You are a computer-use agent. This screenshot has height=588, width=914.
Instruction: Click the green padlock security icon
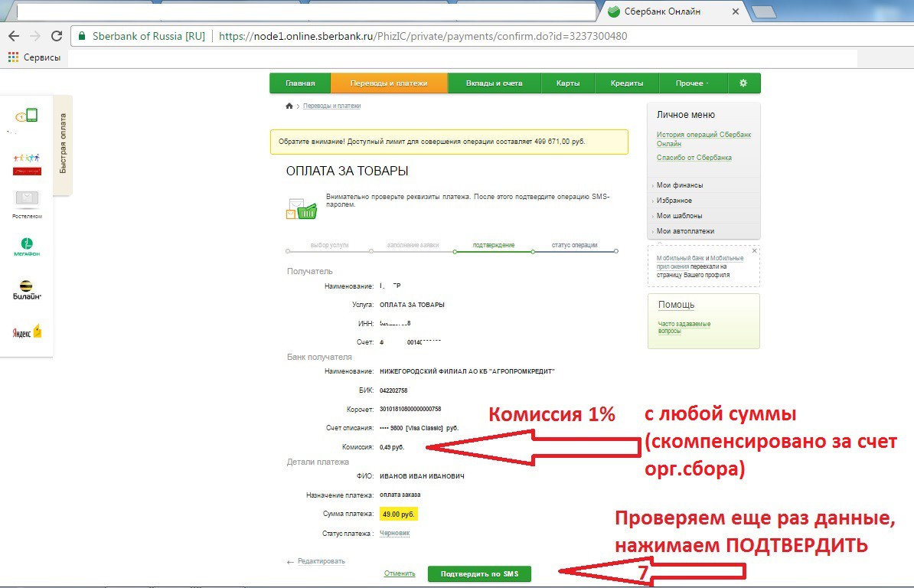coord(82,36)
